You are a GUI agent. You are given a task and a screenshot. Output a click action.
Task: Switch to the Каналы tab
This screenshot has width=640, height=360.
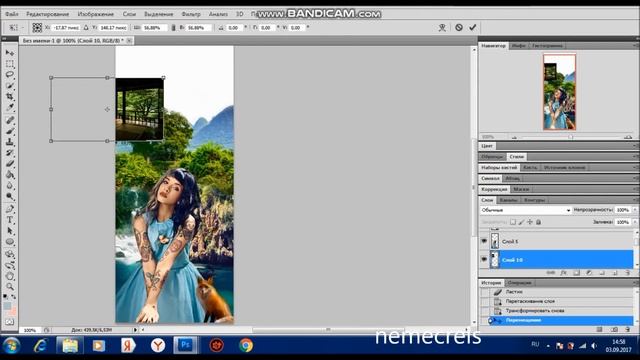pyautogui.click(x=508, y=200)
